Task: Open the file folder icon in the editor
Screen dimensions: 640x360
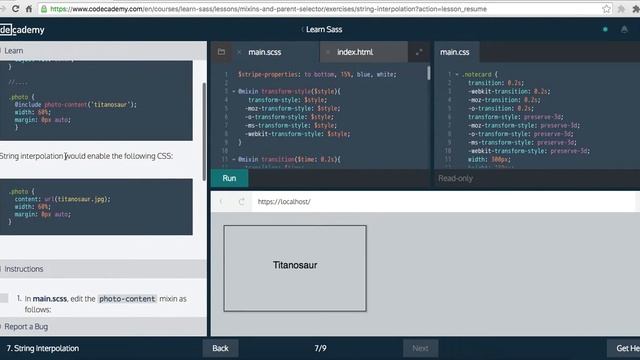Action: pos(221,52)
